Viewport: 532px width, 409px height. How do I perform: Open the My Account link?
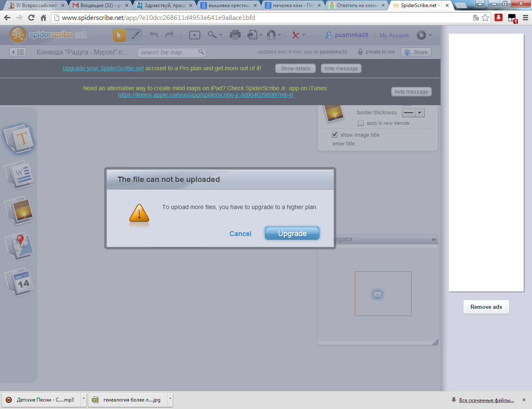coord(394,35)
